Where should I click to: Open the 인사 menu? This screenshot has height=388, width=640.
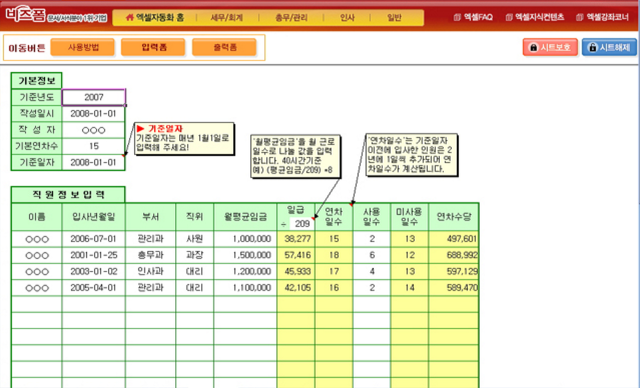coord(347,18)
